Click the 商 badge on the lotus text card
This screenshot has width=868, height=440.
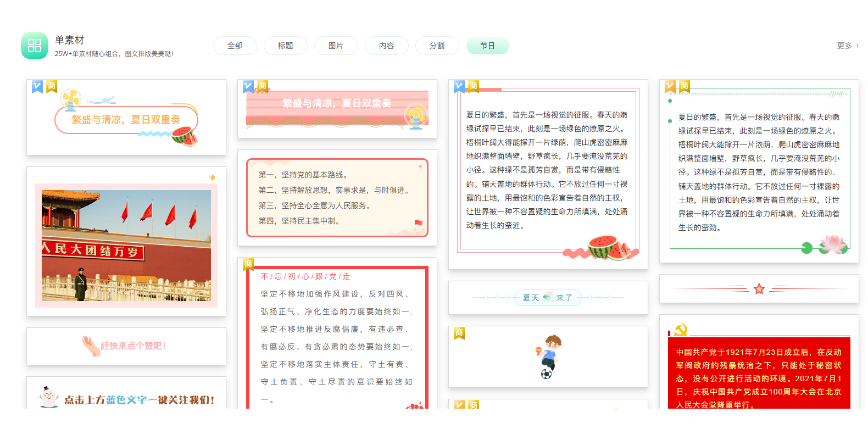685,86
